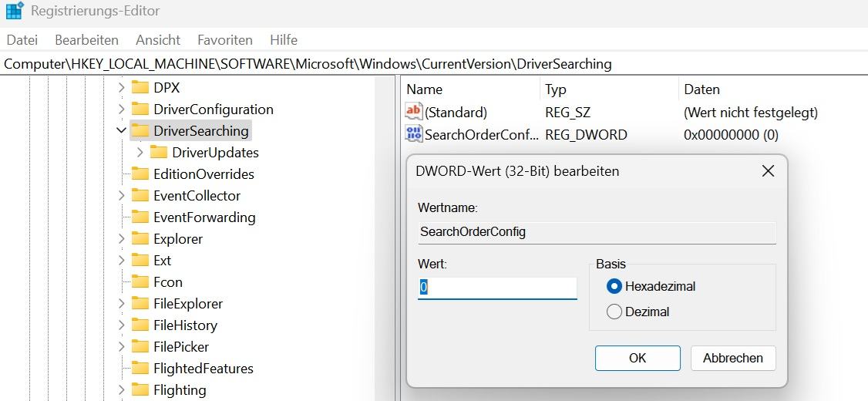Open the Favoriten menu
This screenshot has width=868, height=401.
coord(225,40)
